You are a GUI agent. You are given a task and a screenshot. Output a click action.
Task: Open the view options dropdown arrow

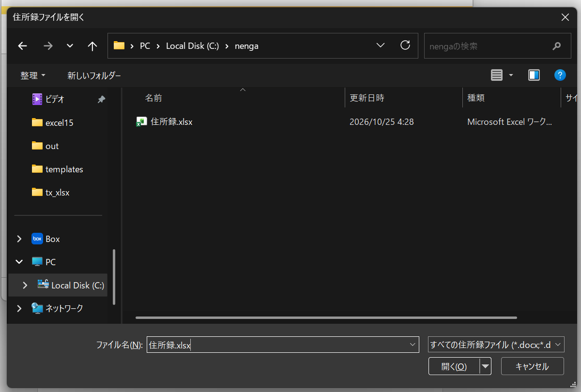pos(511,75)
